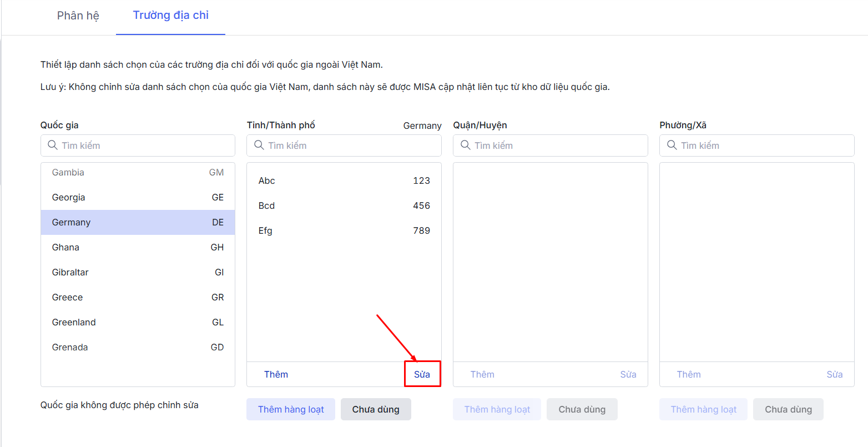Screen dimensions: 868x447
Task: Select Greece in the country list
Action: point(138,297)
